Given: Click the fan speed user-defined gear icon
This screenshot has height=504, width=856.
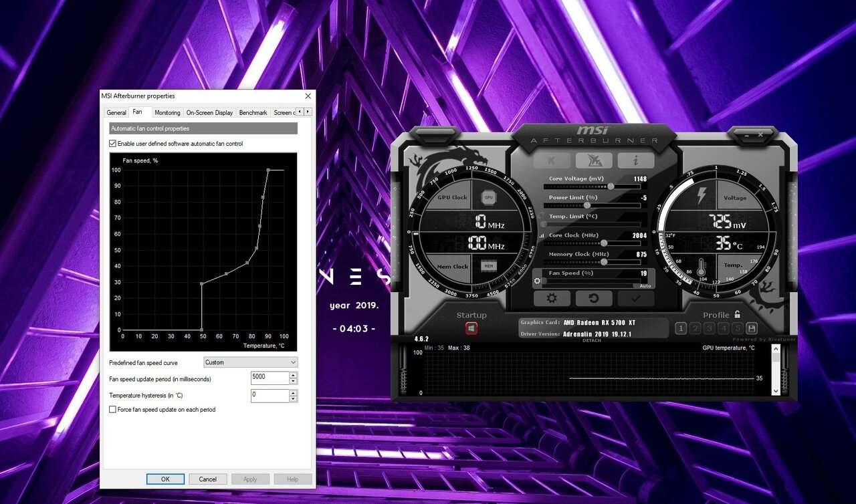Looking at the screenshot, I should (x=537, y=281).
